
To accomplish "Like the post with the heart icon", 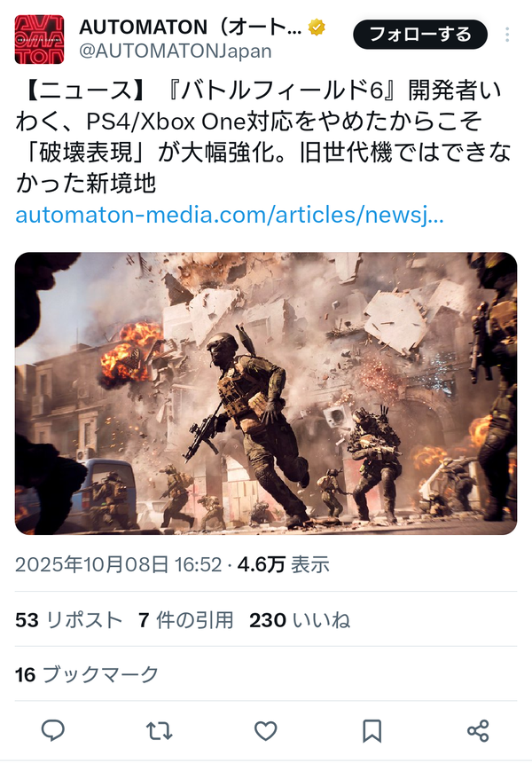I will coord(266,731).
